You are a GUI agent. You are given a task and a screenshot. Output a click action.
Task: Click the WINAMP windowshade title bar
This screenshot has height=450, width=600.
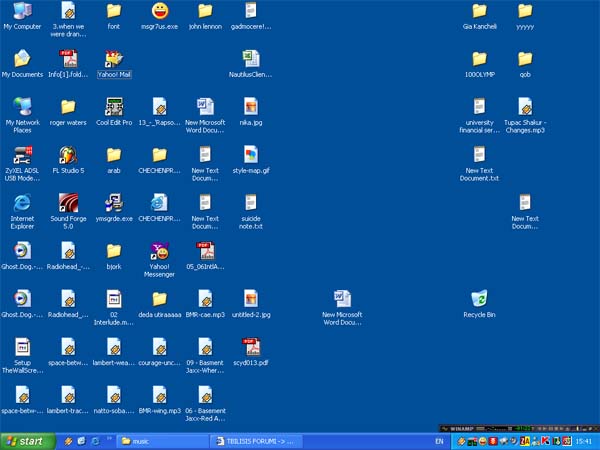point(519,429)
